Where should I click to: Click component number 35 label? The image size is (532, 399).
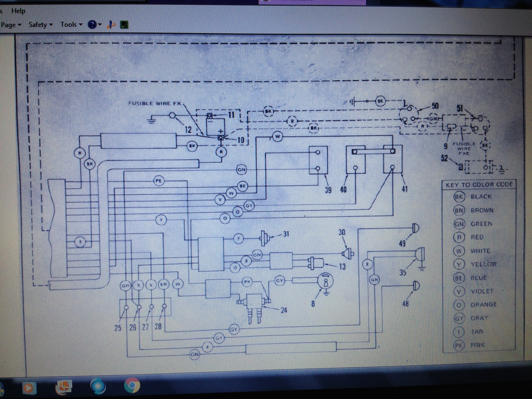coord(403,273)
